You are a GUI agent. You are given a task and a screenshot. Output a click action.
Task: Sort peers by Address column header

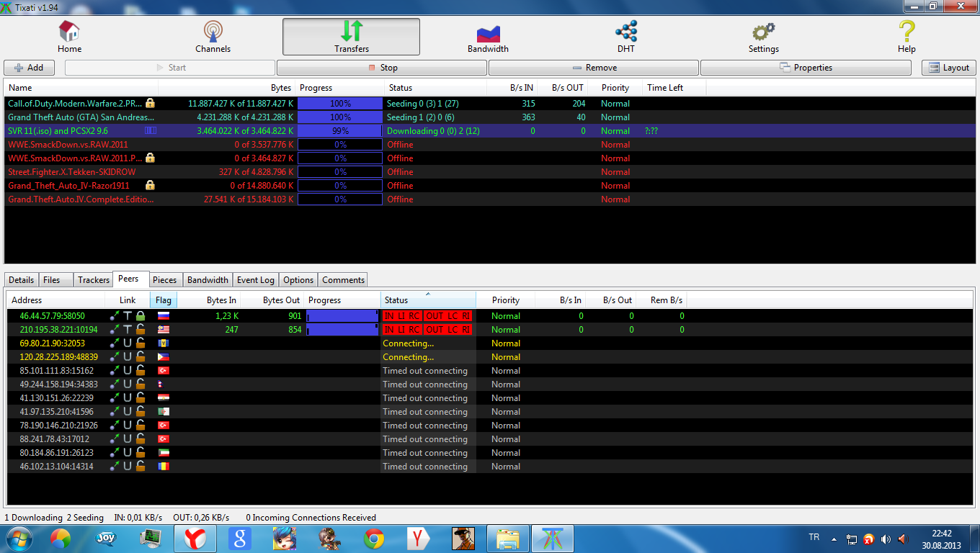[x=56, y=300]
